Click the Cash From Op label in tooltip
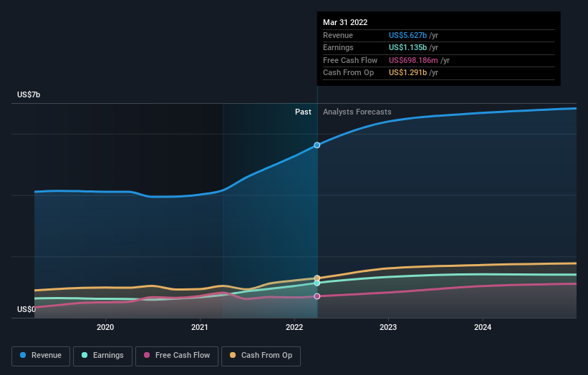This screenshot has width=588, height=375. (x=348, y=73)
